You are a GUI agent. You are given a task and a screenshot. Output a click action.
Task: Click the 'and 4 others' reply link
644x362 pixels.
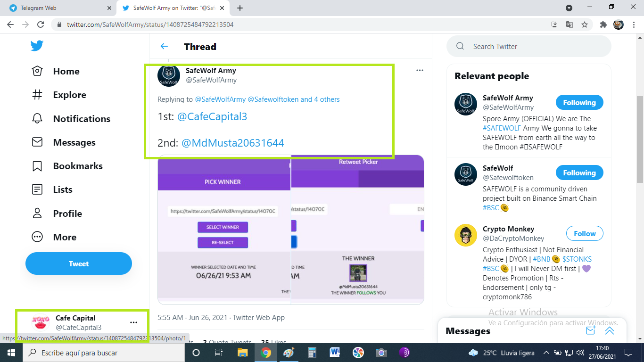[x=320, y=99]
